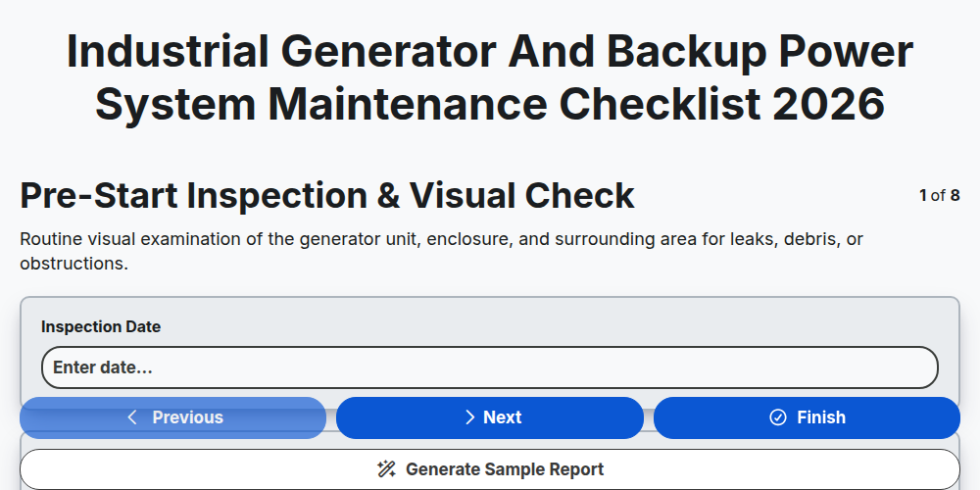Complete the checklist with the Finish button

(x=807, y=417)
